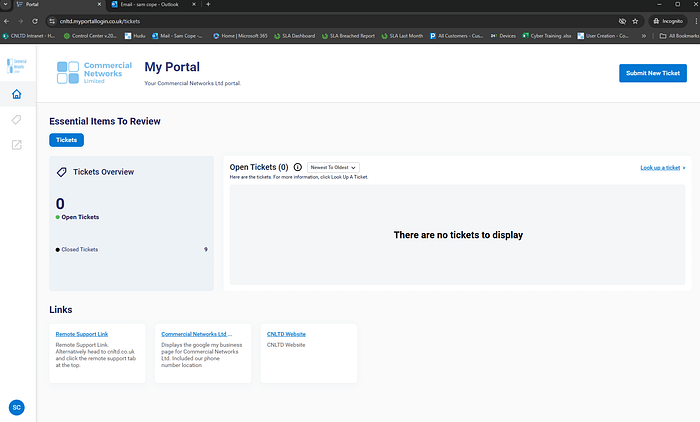
Task: Click the Essential Items To Review heading
Action: (x=105, y=121)
